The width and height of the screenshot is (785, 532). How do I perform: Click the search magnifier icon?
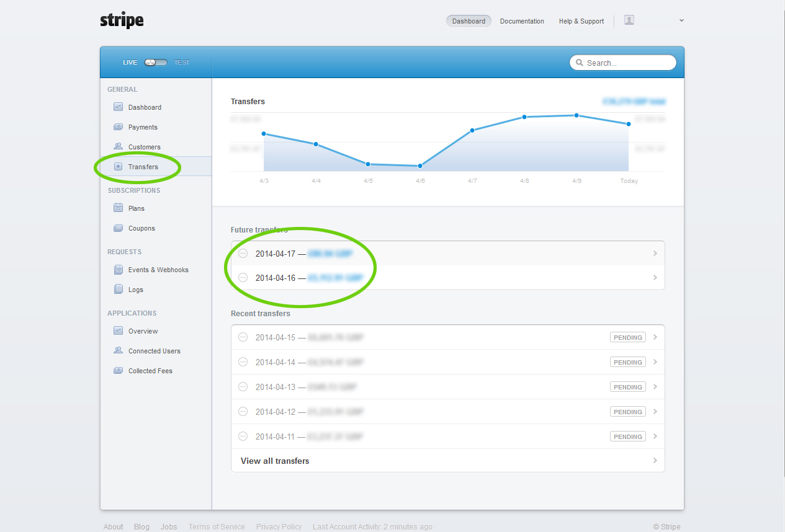(580, 63)
